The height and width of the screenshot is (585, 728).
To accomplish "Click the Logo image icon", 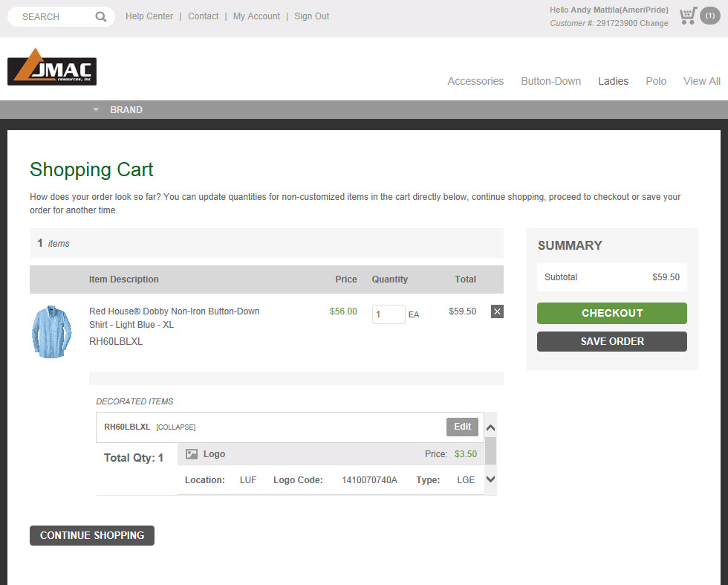I will (x=192, y=454).
